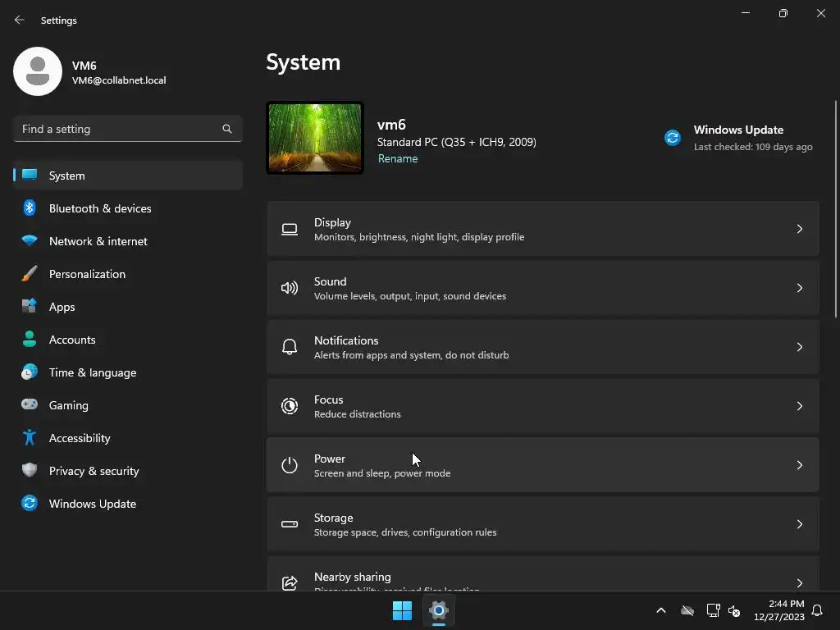The width and height of the screenshot is (840, 630).
Task: Click the Power button icon
Action: click(x=290, y=465)
